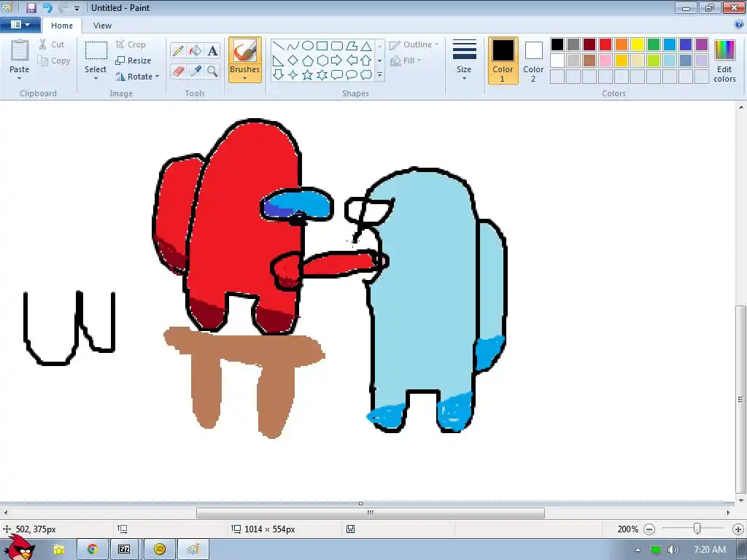Select the Color picker eyedropper tool
The width and height of the screenshot is (747, 560).
tap(196, 71)
